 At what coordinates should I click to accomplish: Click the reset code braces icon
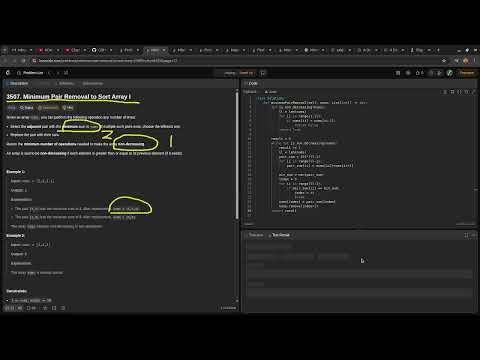pos(460,92)
